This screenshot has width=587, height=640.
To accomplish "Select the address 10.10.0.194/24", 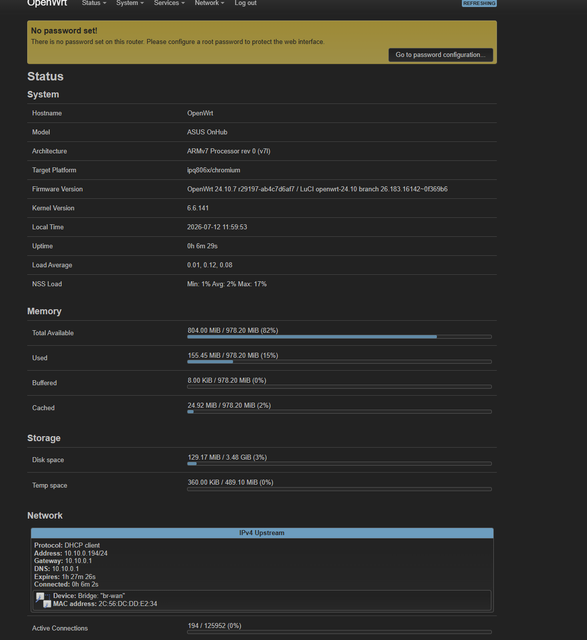I will tap(86, 553).
